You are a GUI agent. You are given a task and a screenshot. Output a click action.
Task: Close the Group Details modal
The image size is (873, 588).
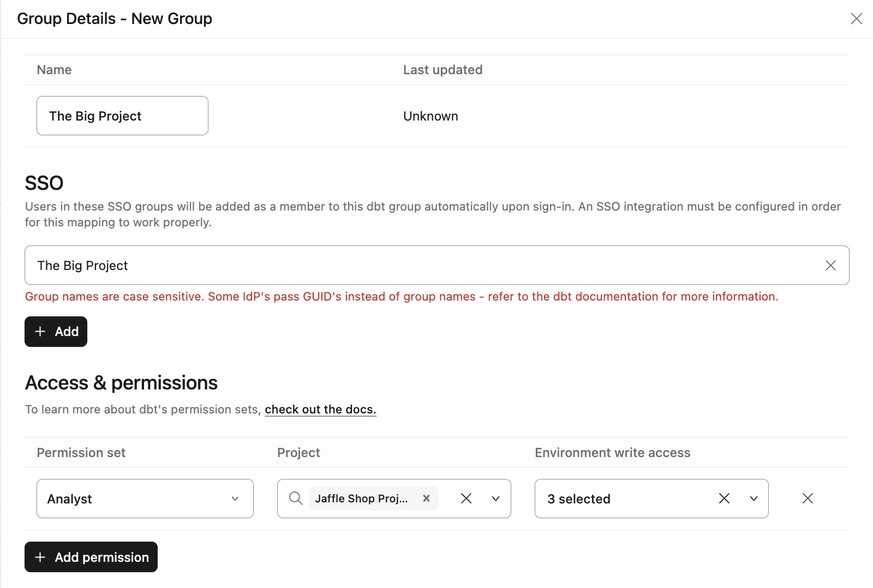click(856, 19)
